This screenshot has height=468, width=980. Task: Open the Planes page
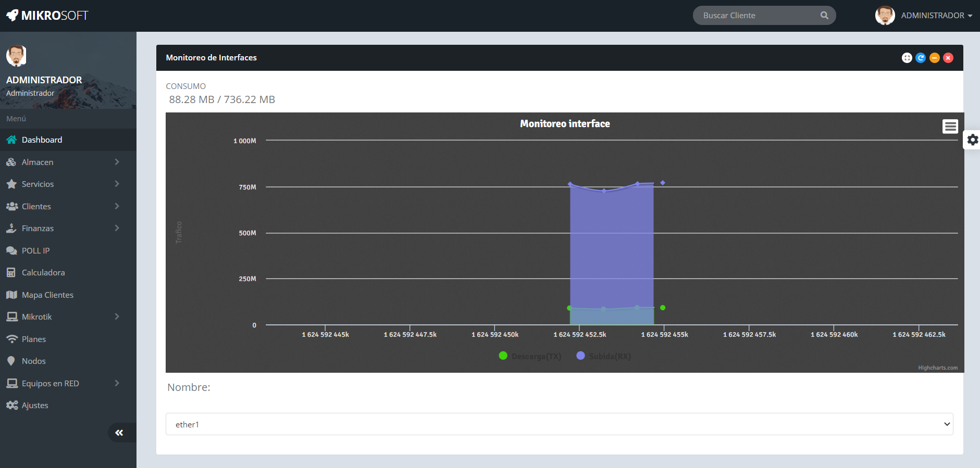(68, 339)
